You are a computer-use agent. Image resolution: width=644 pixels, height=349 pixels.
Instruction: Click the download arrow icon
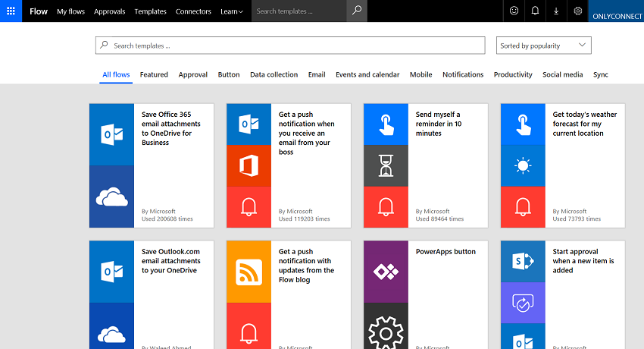tap(556, 11)
